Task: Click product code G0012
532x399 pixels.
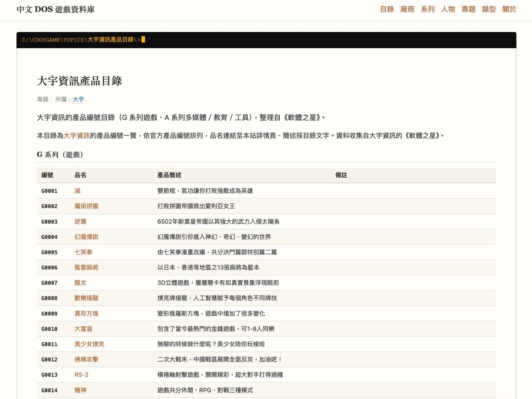Action: tap(49, 360)
